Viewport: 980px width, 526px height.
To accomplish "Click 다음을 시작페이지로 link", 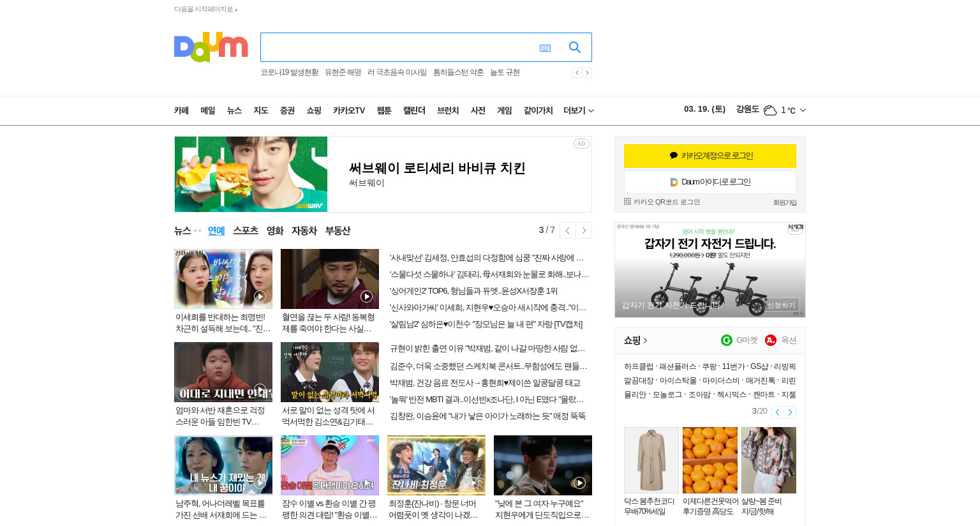I will [x=205, y=9].
